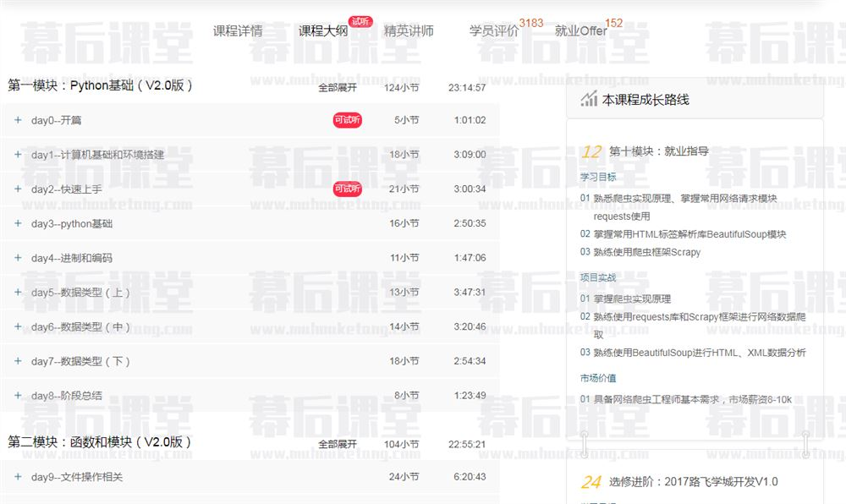846x504 pixels.
Task: Open 学员评价 reviews tab
Action: (494, 31)
